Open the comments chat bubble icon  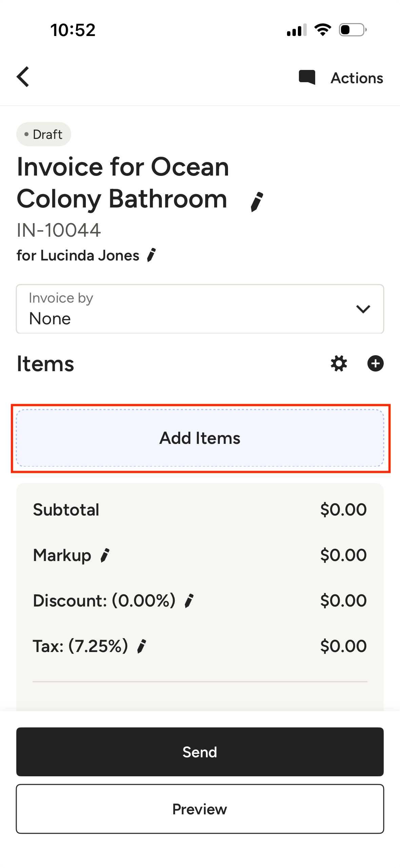tap(307, 77)
